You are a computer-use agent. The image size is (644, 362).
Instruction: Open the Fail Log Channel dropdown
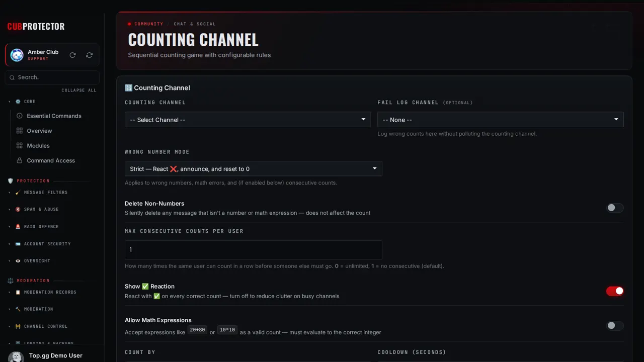pyautogui.click(x=501, y=120)
